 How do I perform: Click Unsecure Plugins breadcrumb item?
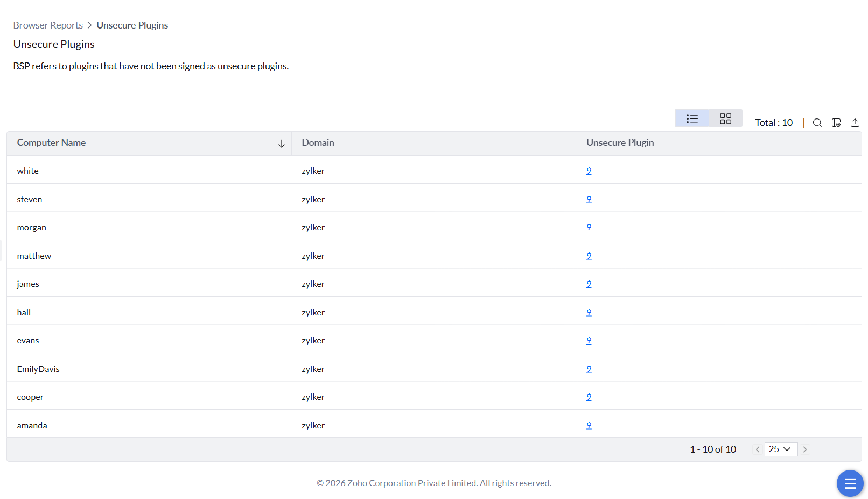[132, 25]
